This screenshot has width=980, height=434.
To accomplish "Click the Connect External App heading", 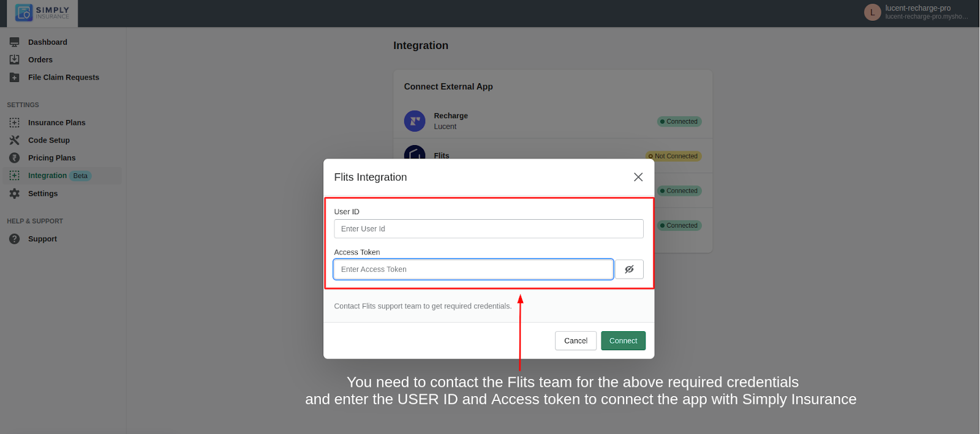I will pos(448,87).
